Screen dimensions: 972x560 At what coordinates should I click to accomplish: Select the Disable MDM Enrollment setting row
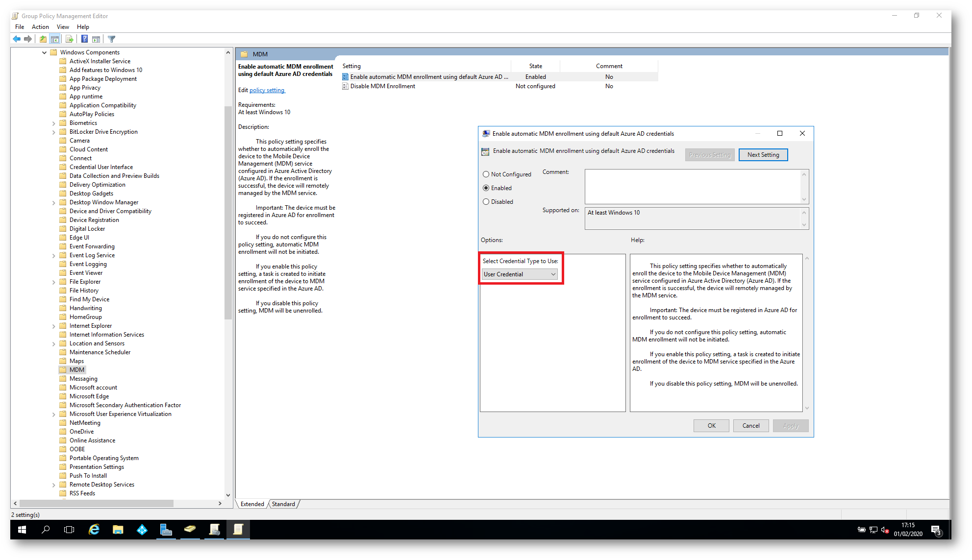(x=499, y=86)
